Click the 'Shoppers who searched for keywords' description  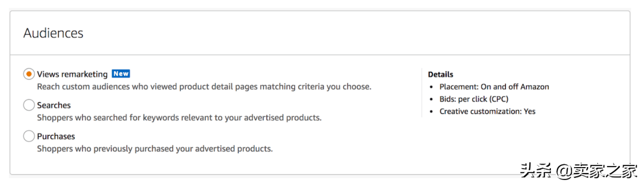(179, 118)
